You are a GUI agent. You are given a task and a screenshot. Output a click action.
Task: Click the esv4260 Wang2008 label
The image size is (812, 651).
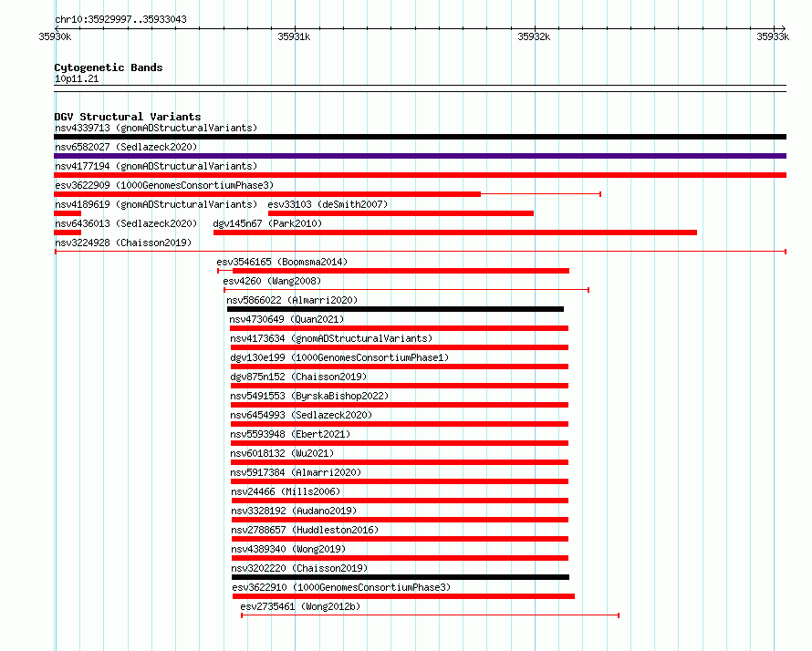pos(272,281)
